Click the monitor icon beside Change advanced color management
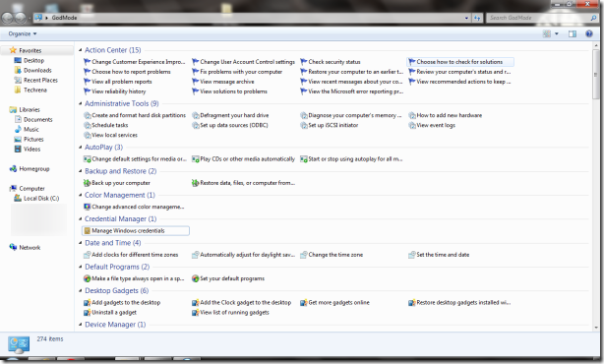The height and width of the screenshot is (364, 604). pos(88,207)
